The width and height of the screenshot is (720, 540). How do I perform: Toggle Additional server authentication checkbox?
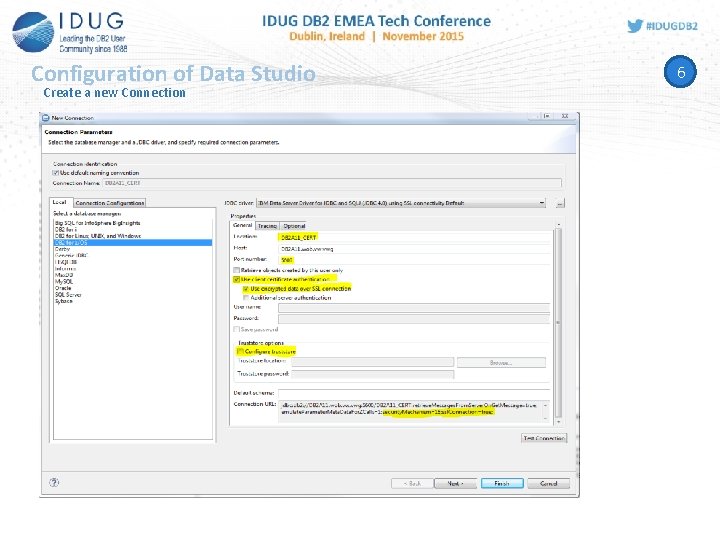click(x=246, y=298)
